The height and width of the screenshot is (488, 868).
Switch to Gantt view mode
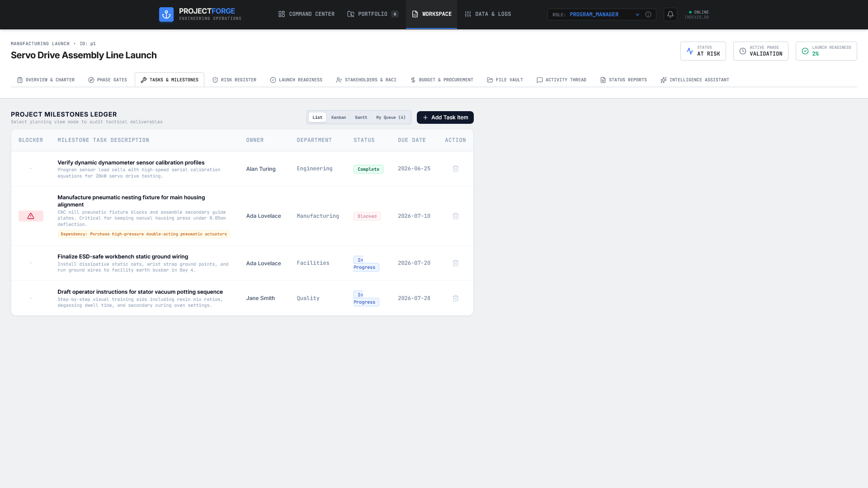(x=361, y=117)
